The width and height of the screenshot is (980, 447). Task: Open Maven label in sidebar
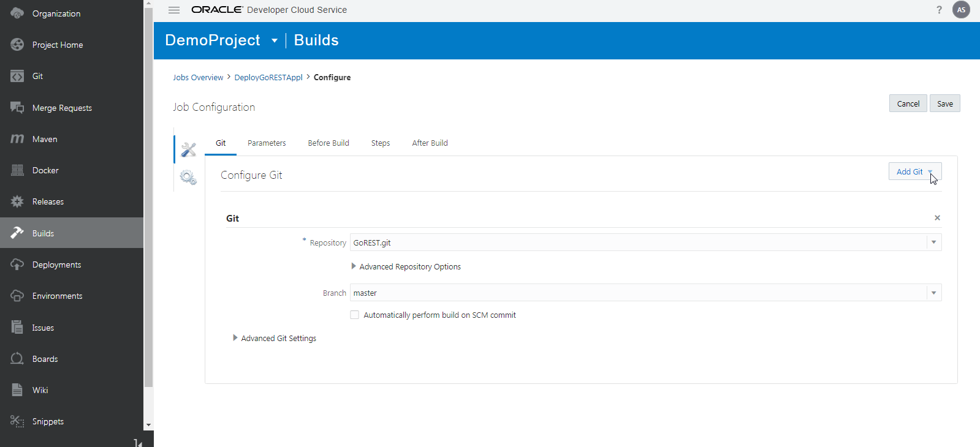tap(45, 139)
